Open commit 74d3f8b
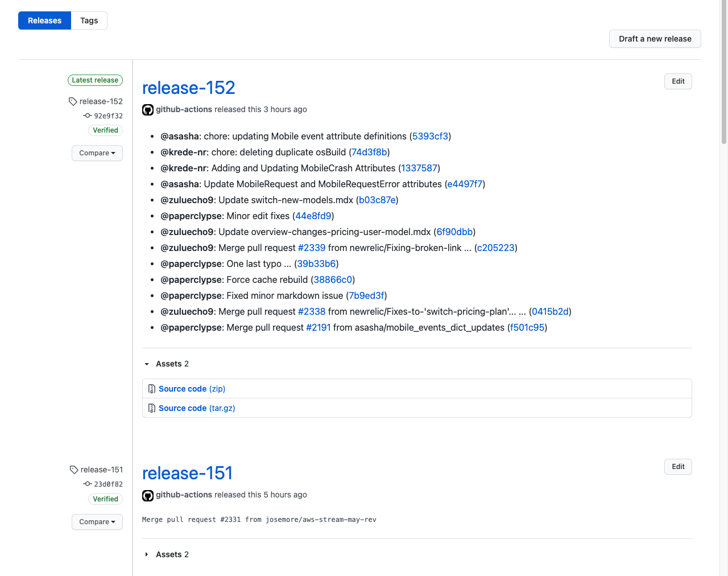Viewport: 728px width, 576px height. (369, 152)
